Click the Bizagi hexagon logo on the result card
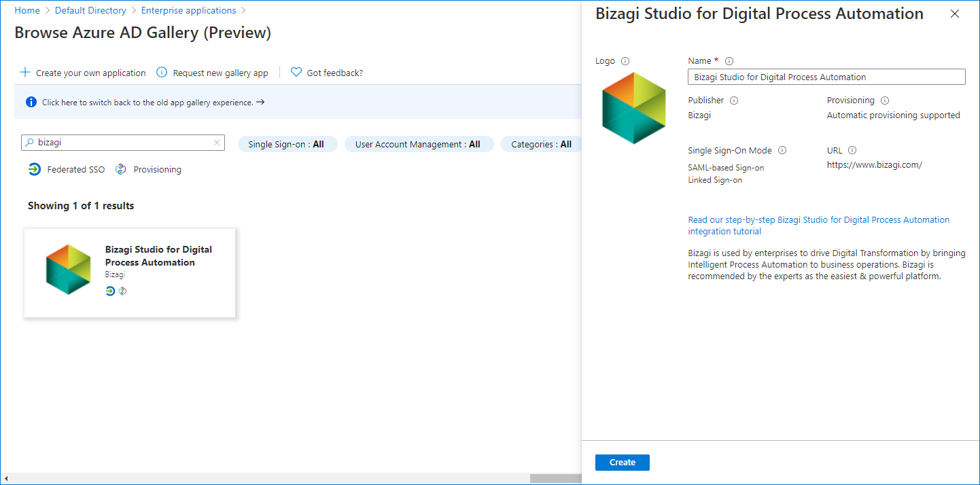This screenshot has height=485, width=980. coord(69,269)
